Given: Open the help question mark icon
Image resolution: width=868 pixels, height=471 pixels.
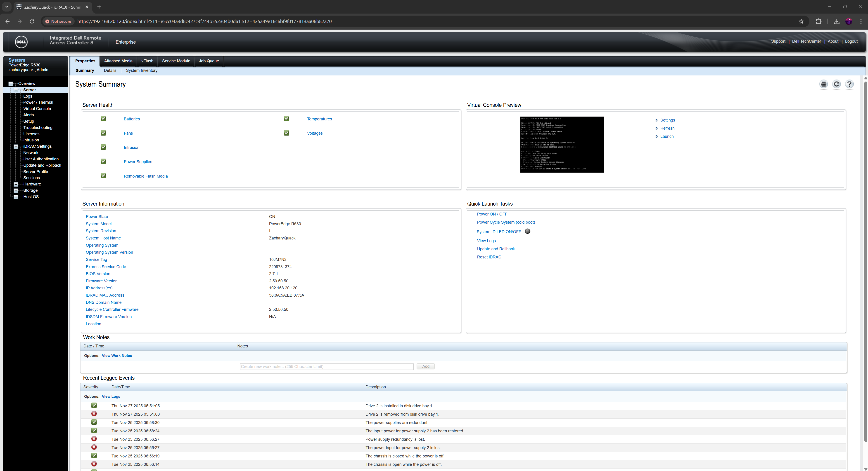Looking at the screenshot, I should 849,84.
